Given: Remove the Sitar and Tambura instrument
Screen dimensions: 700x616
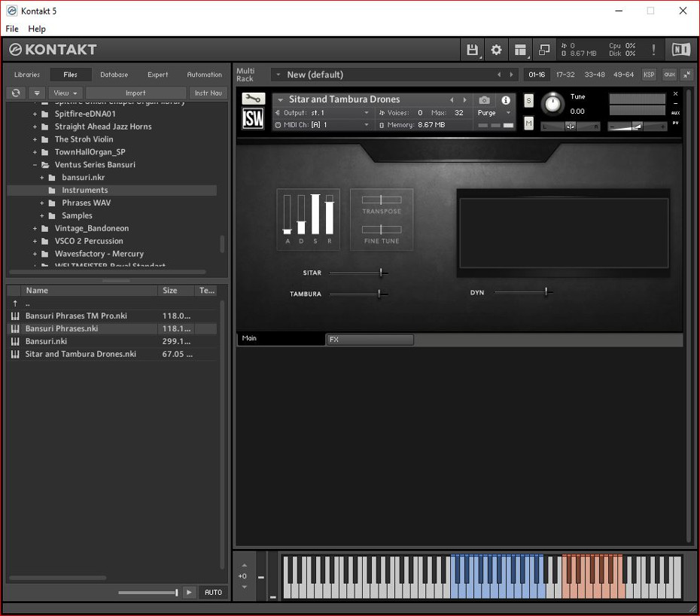Looking at the screenshot, I should point(675,94).
